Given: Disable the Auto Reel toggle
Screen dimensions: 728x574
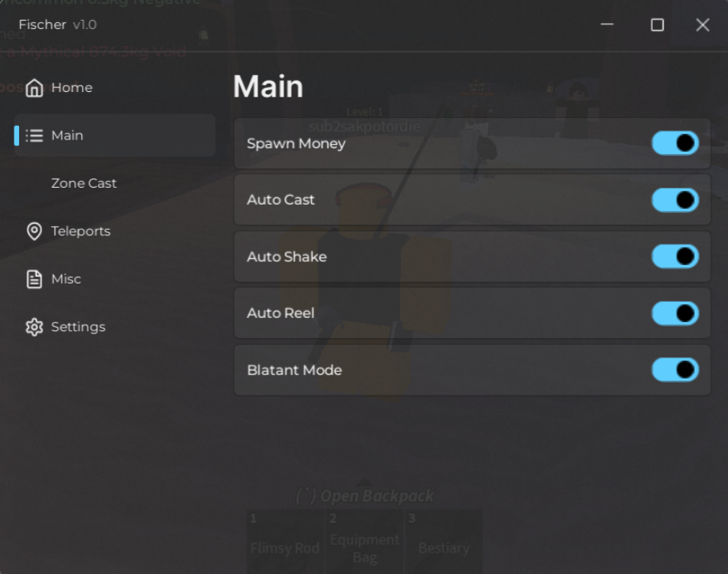Looking at the screenshot, I should (x=675, y=313).
